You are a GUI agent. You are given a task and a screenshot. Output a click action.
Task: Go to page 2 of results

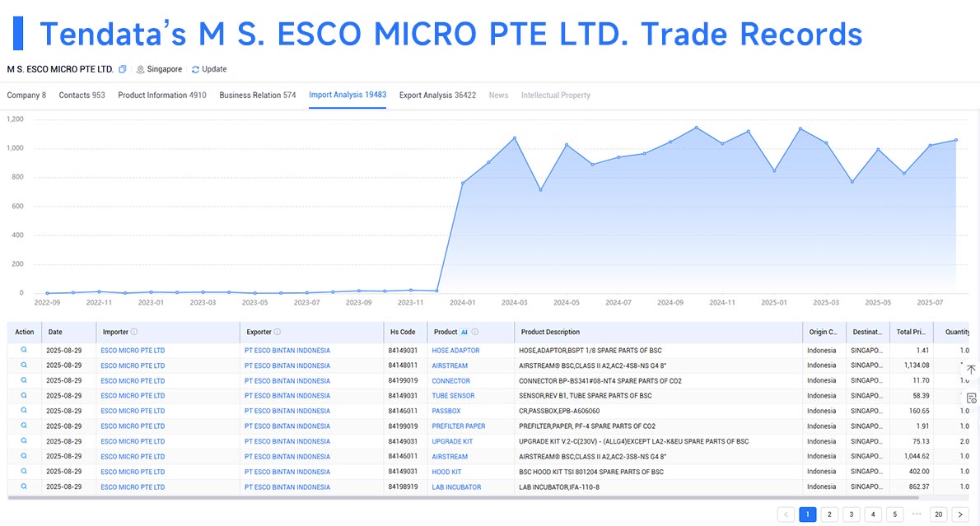tap(829, 514)
